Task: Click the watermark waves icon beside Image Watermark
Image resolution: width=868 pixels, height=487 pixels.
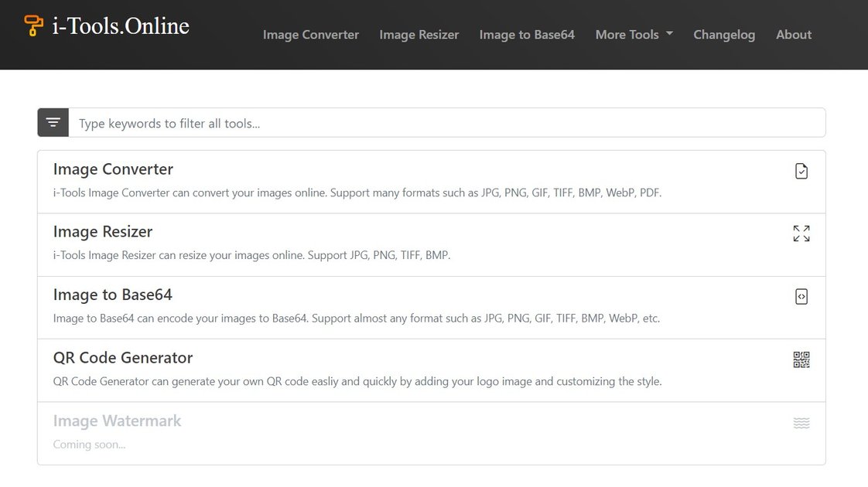Action: pyautogui.click(x=801, y=422)
